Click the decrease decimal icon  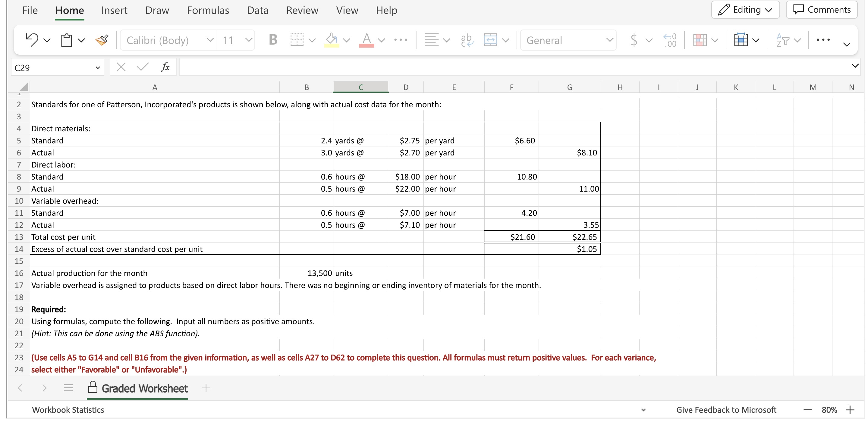(670, 40)
